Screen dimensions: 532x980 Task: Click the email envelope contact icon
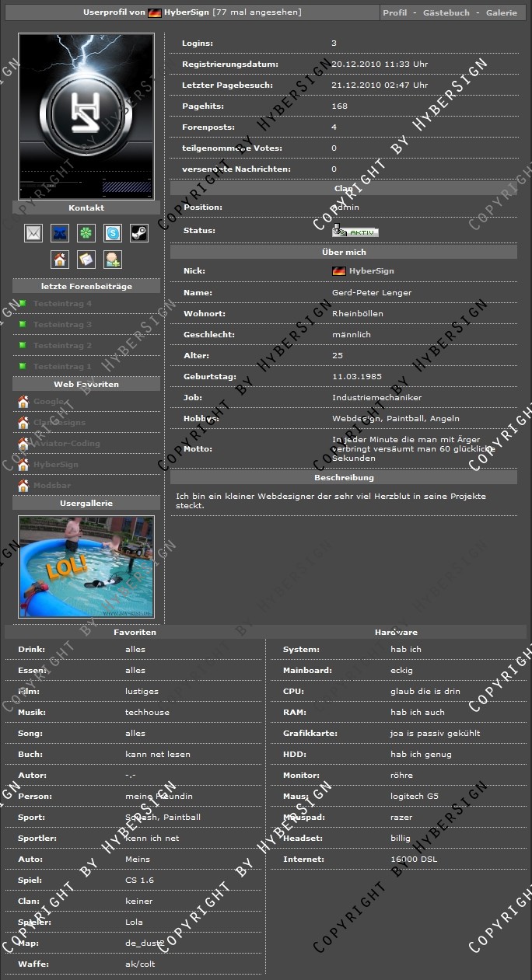[x=33, y=233]
